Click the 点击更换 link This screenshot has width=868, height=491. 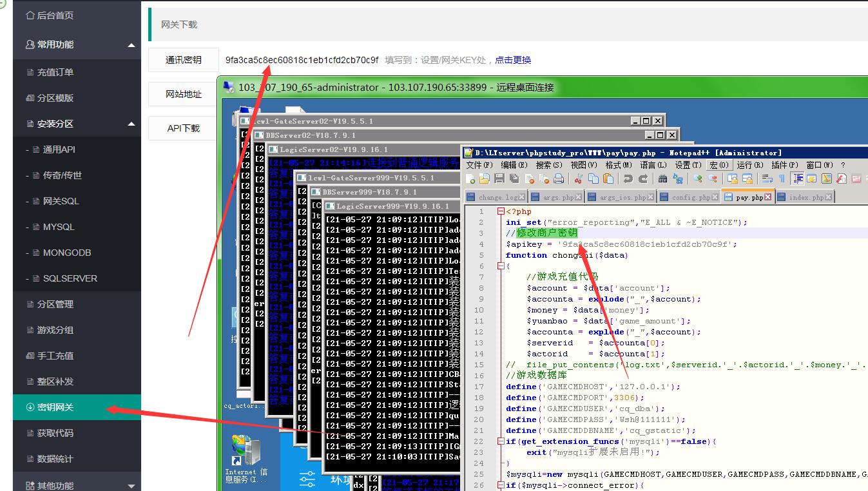coord(513,60)
